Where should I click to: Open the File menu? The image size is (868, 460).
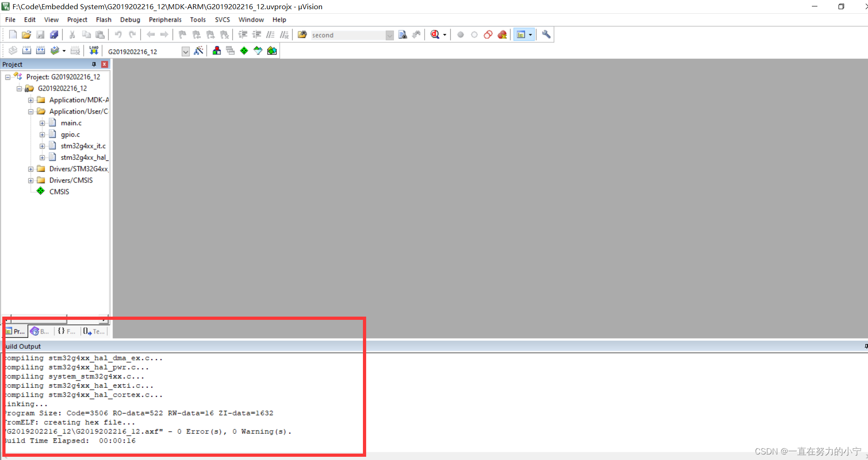coord(10,20)
